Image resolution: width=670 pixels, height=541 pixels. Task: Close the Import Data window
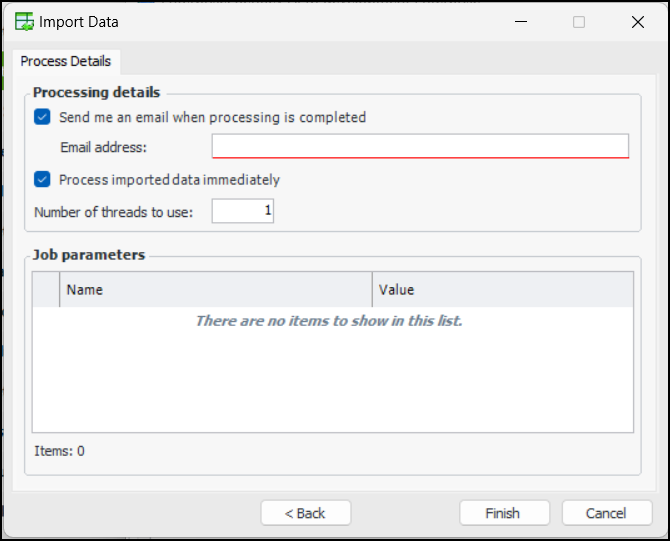(x=637, y=21)
